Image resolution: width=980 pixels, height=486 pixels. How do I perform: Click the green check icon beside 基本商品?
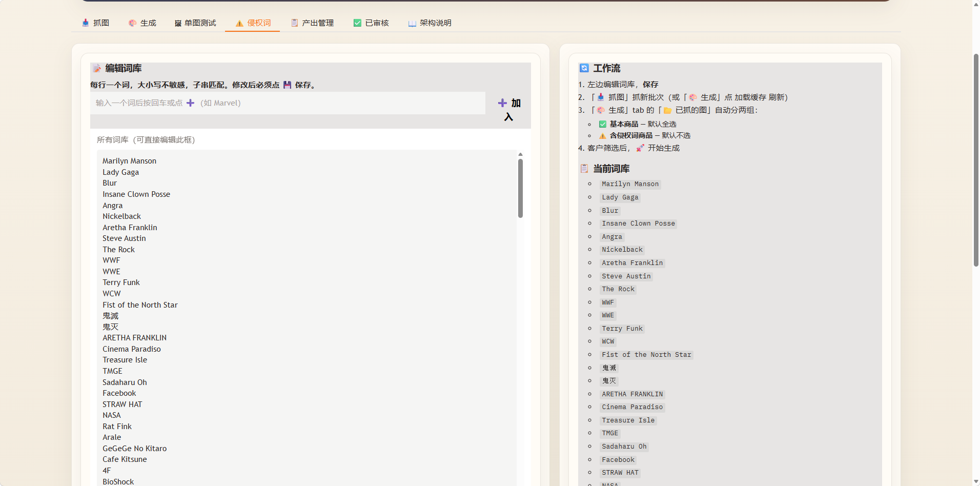coord(603,124)
